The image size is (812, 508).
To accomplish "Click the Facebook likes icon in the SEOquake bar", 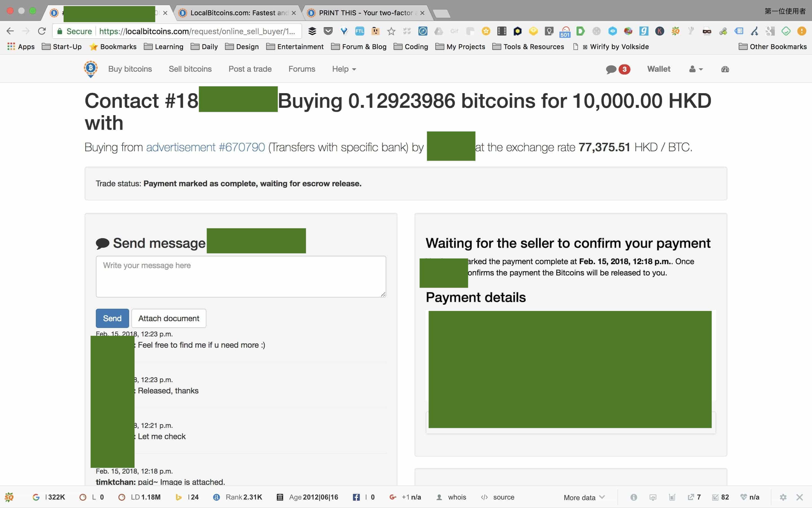I will 356,497.
